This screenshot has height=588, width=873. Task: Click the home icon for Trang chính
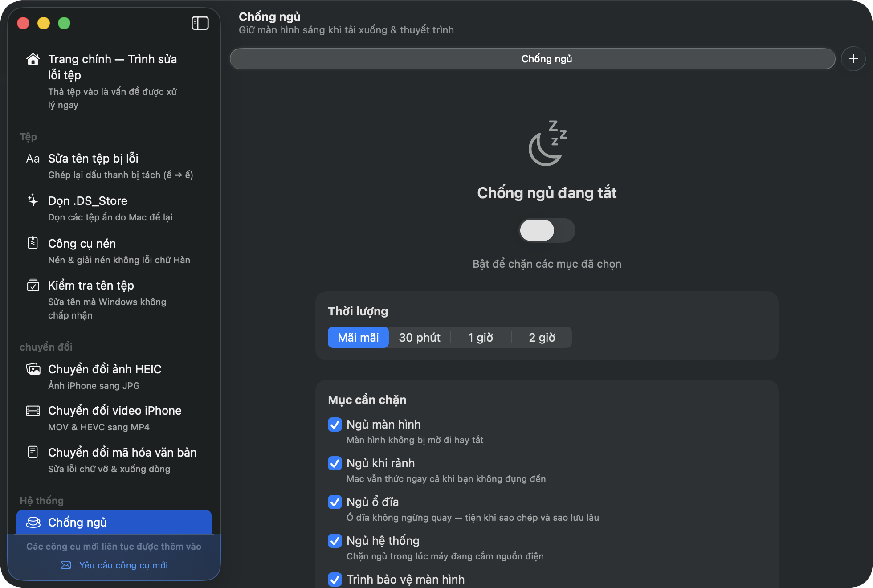click(33, 59)
